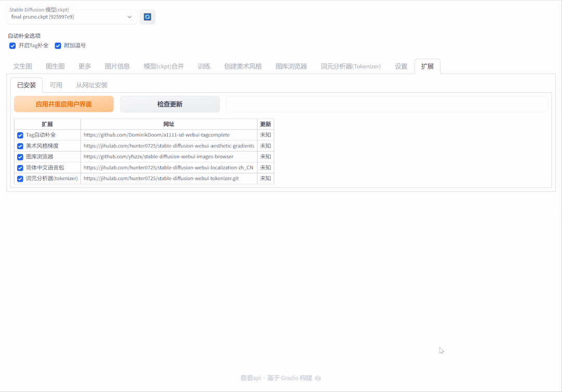Viewport: 562px width, 392px height.
Task: Click the blue refresh checkpoint list icon
Action: click(x=147, y=17)
